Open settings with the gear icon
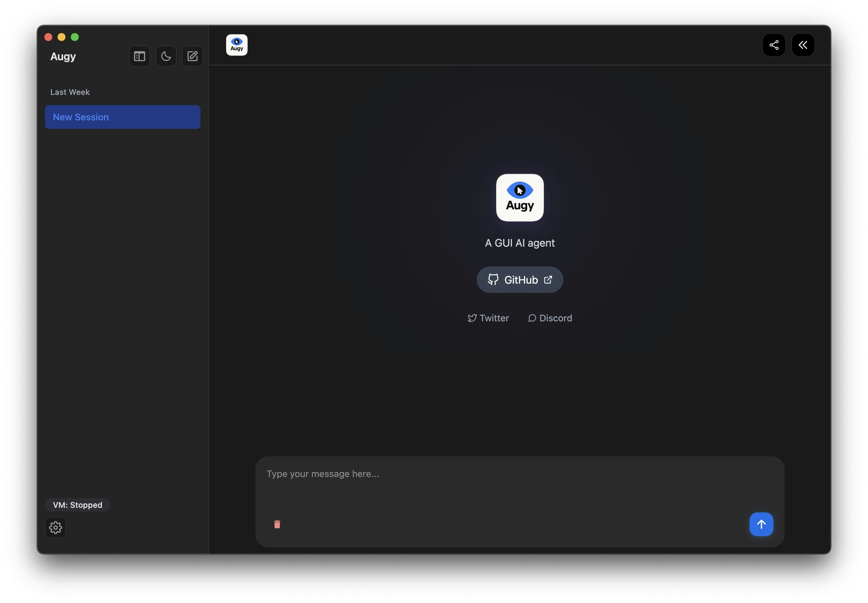Image resolution: width=868 pixels, height=603 pixels. coord(56,527)
